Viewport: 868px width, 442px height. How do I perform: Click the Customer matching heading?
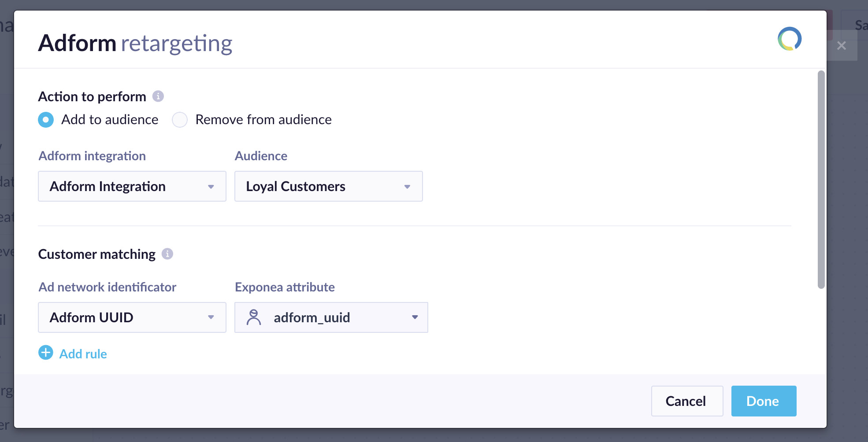(x=97, y=254)
